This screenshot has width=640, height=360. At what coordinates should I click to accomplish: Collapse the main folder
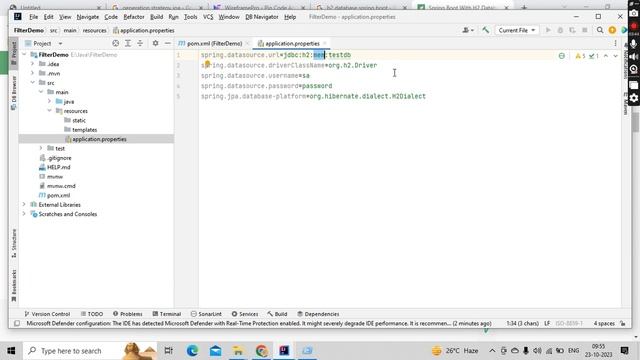click(x=41, y=92)
